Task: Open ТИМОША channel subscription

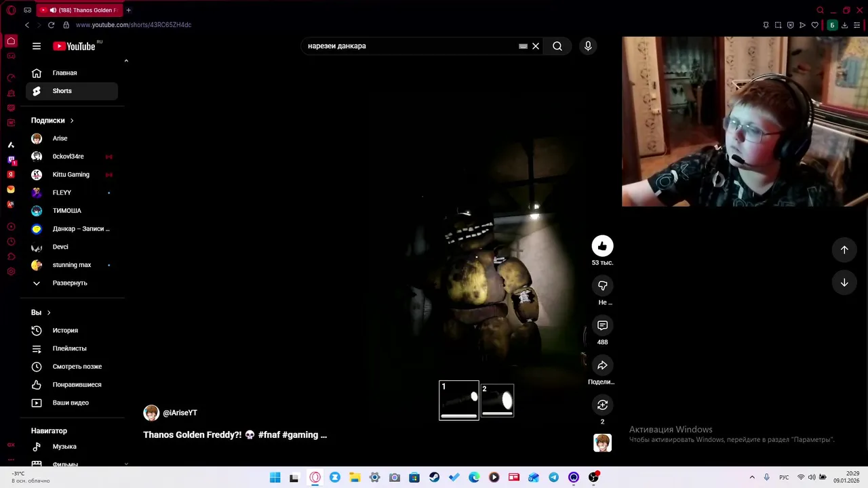Action: [72, 211]
